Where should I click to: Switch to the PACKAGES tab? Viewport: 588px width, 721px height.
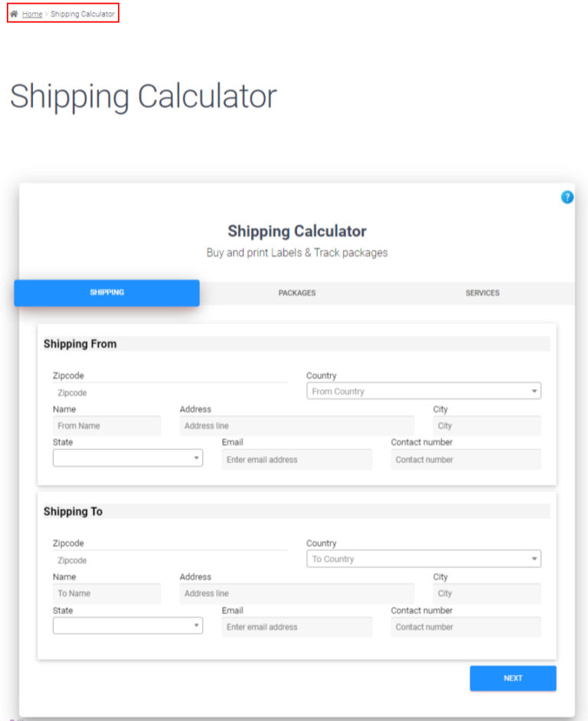pos(297,292)
